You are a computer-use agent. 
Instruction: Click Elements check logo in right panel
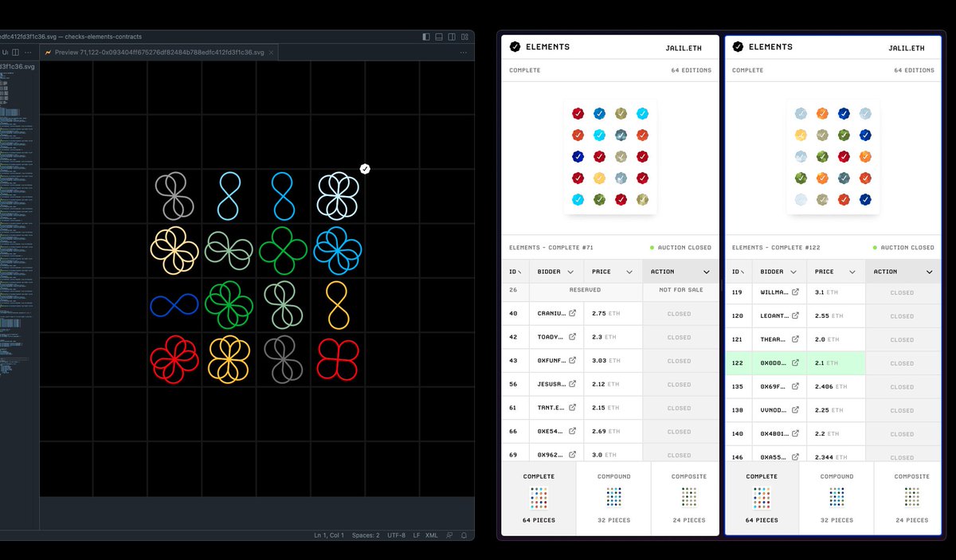[738, 47]
